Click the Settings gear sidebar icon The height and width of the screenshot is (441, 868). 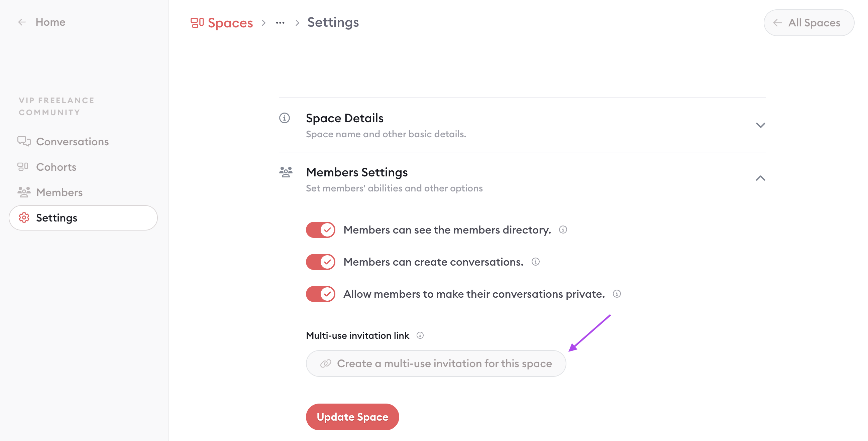pos(22,217)
